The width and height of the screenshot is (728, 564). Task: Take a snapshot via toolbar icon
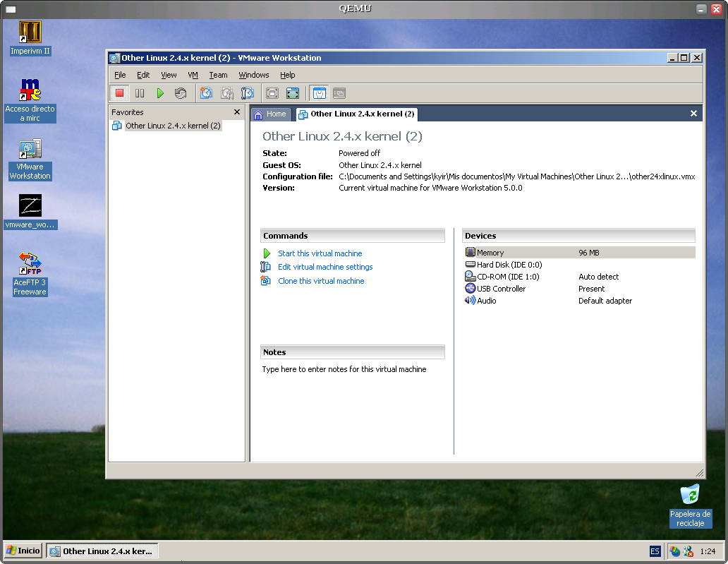[x=206, y=93]
